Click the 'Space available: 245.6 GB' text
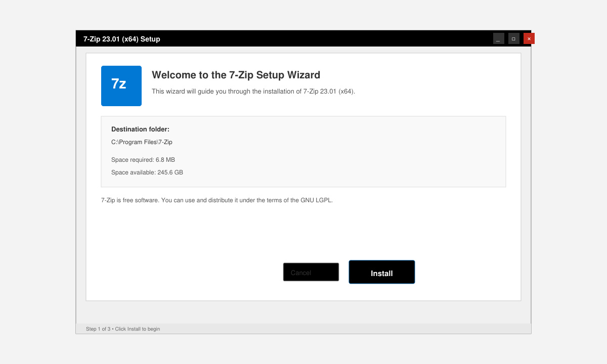This screenshot has height=364, width=607. click(147, 172)
